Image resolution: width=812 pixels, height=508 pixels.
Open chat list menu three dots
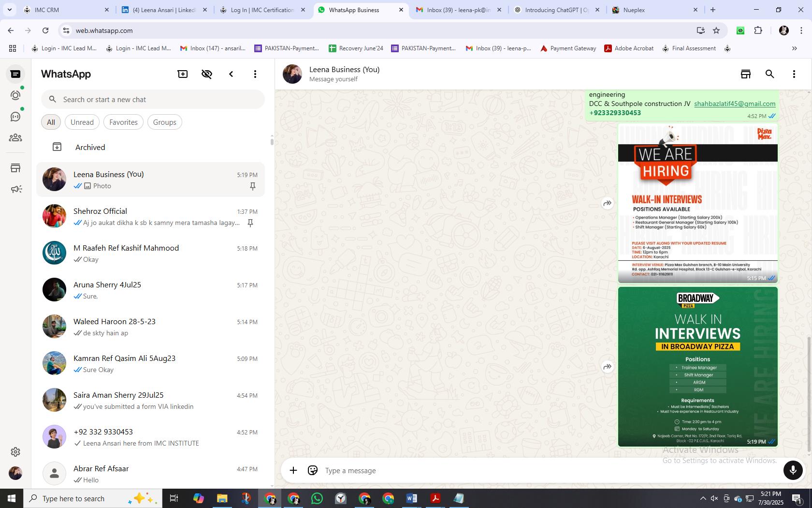(255, 74)
